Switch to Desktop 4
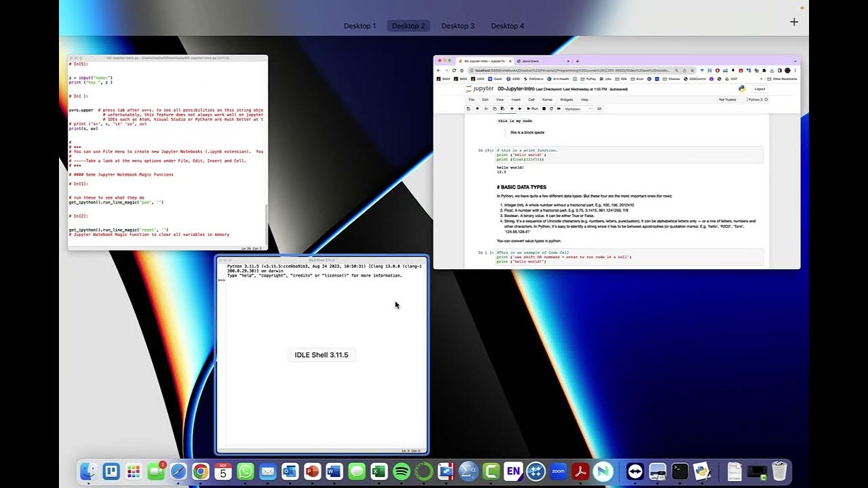 [x=507, y=26]
